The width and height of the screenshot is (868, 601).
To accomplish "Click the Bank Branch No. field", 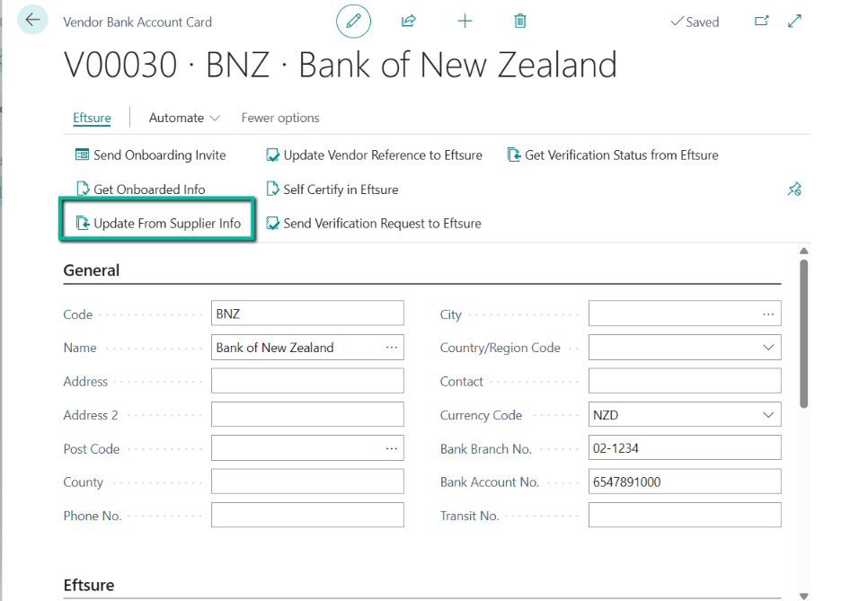I will pyautogui.click(x=685, y=448).
